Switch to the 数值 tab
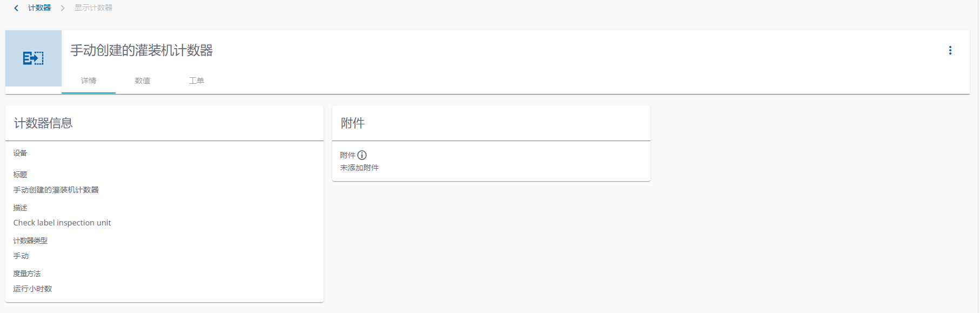The width and height of the screenshot is (980, 313). [142, 80]
